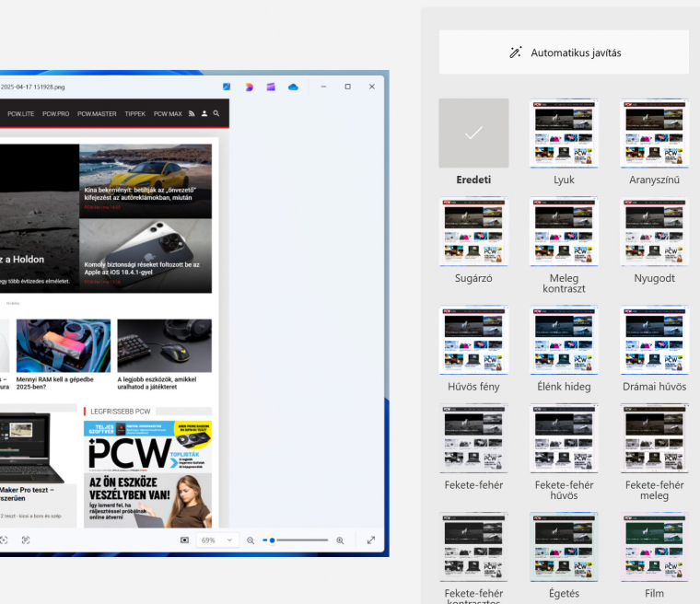Viewport: 700px width, 604px height.
Task: Open the A legjobb eszközök article
Action: (x=157, y=383)
